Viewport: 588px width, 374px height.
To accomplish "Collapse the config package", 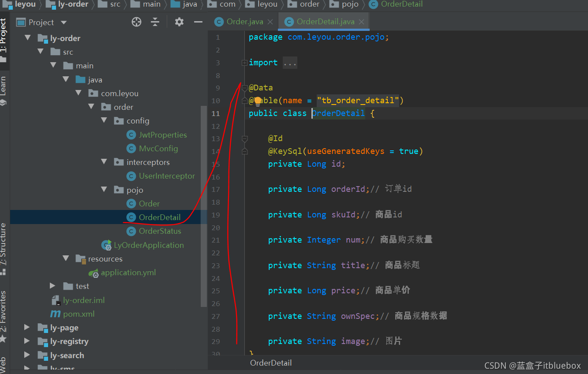I will pos(104,120).
